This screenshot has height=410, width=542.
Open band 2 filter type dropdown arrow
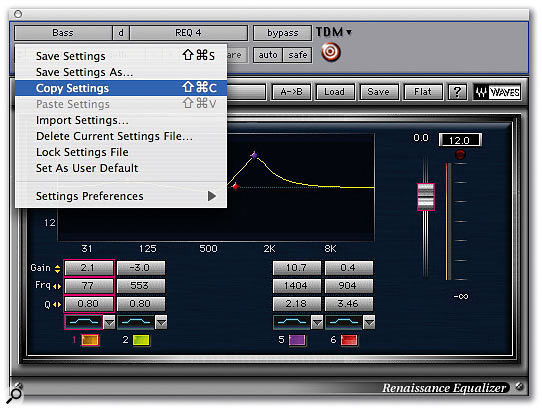(x=161, y=323)
